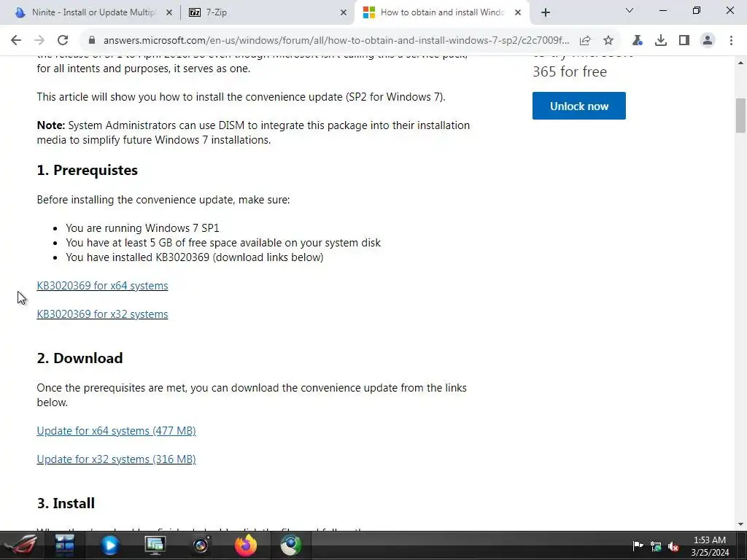Open the camera app taskbar icon
Screen dimensions: 747x560
pos(200,545)
